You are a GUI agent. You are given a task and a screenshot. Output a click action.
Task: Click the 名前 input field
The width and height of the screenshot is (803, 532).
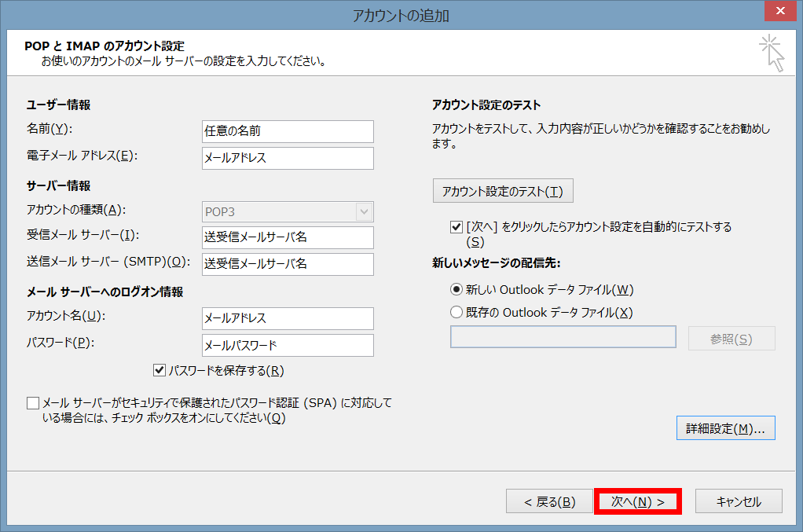click(x=288, y=131)
